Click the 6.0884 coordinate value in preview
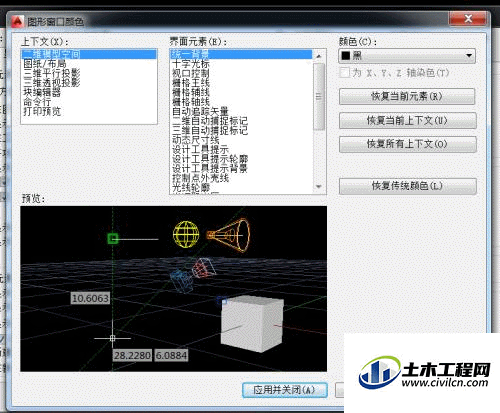The image size is (500, 413). pos(171,356)
